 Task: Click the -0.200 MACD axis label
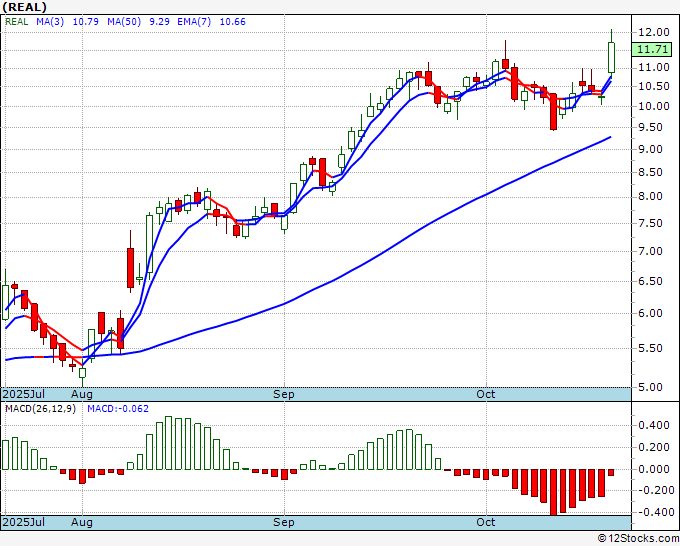coord(656,490)
